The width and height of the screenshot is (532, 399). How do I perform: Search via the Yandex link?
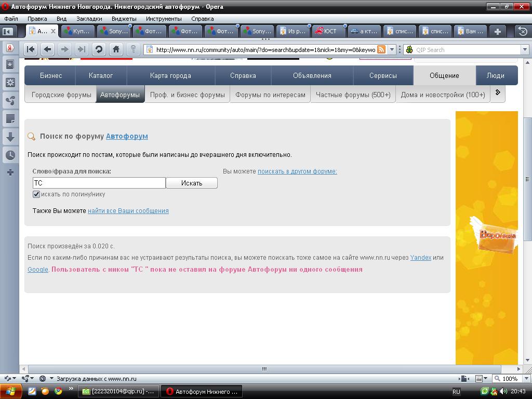click(x=421, y=258)
